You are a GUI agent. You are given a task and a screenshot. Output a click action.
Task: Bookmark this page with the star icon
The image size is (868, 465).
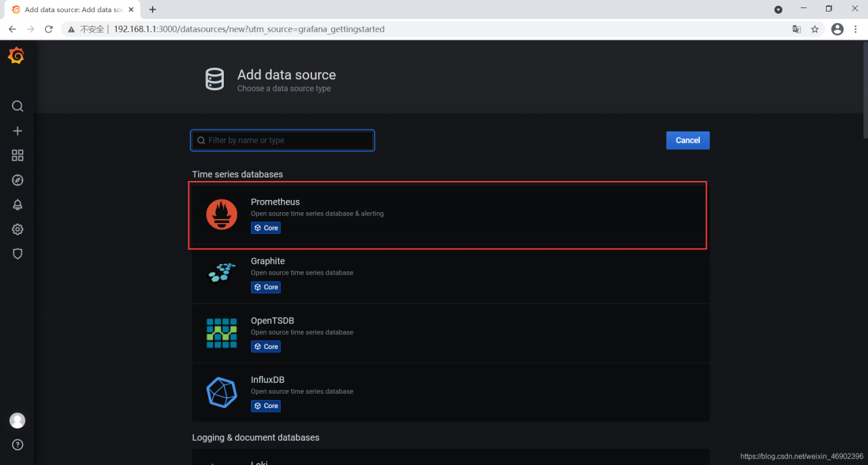click(x=815, y=29)
